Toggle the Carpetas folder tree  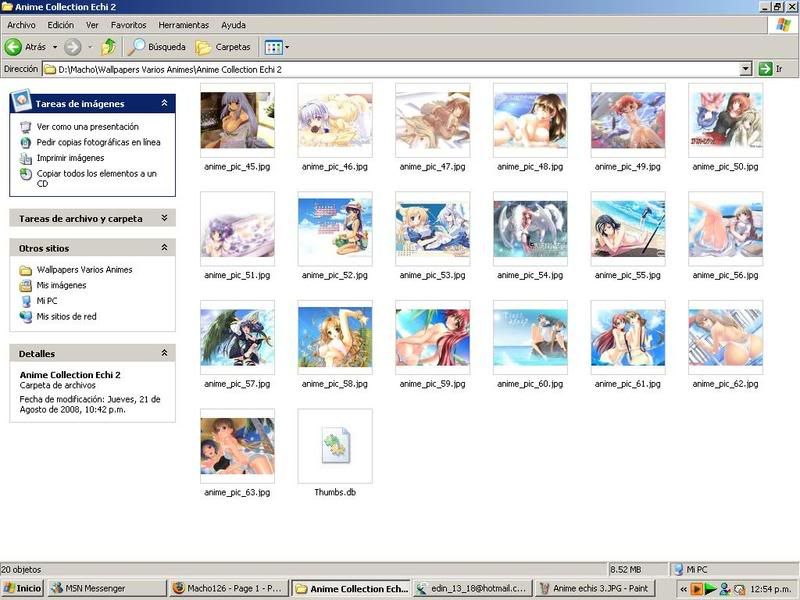[x=223, y=47]
